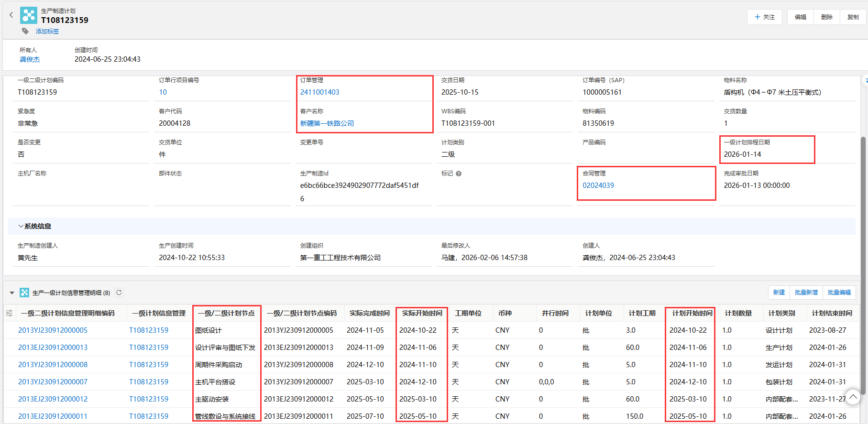868x424 pixels.
Task: Click the 生产制造计划 module icon in header
Action: coord(29,15)
